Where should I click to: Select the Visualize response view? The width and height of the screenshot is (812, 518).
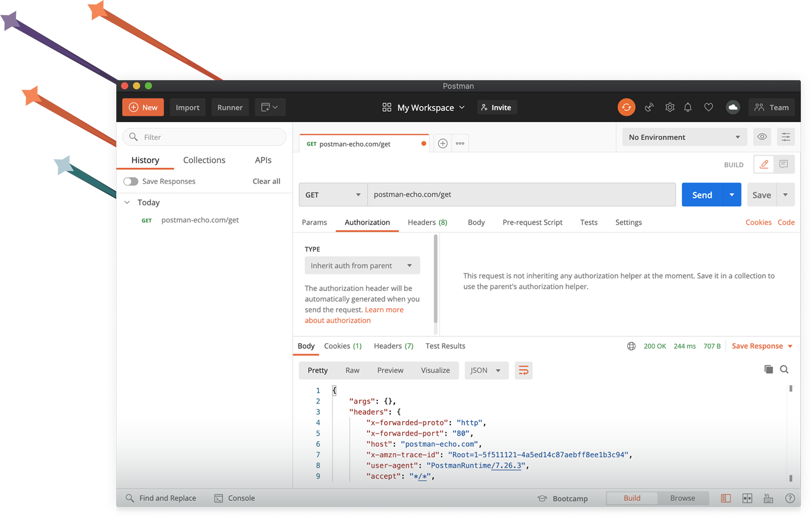435,370
